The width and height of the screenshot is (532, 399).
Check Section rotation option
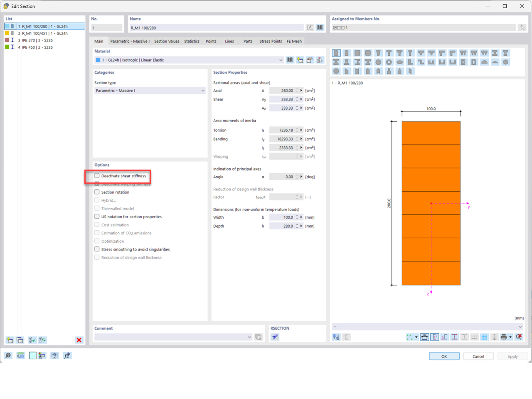(96, 192)
